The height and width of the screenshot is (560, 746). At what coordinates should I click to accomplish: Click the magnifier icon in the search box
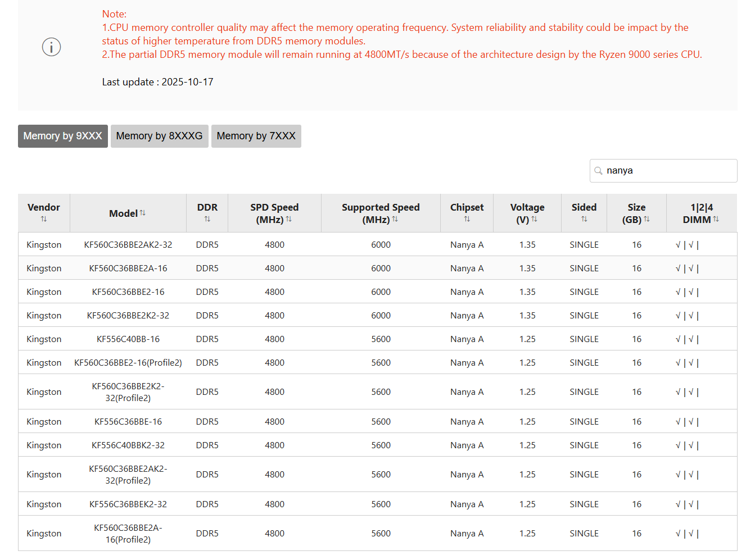[x=598, y=171]
